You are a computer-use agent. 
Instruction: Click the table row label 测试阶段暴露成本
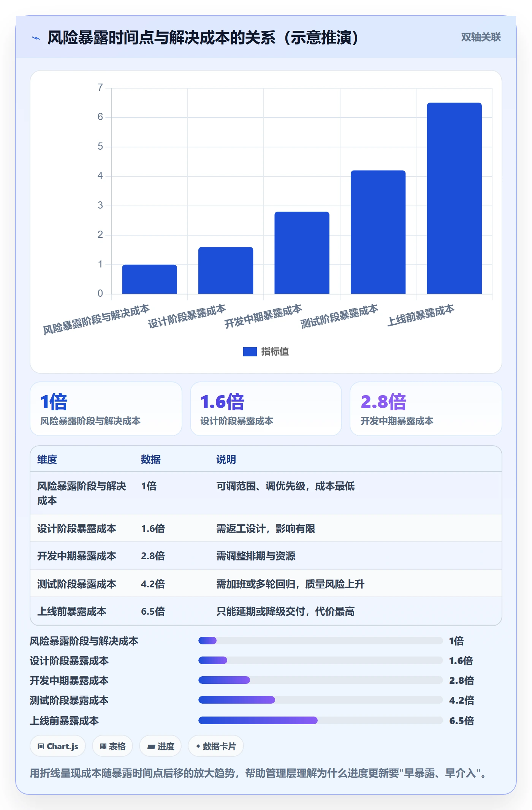pos(77,584)
